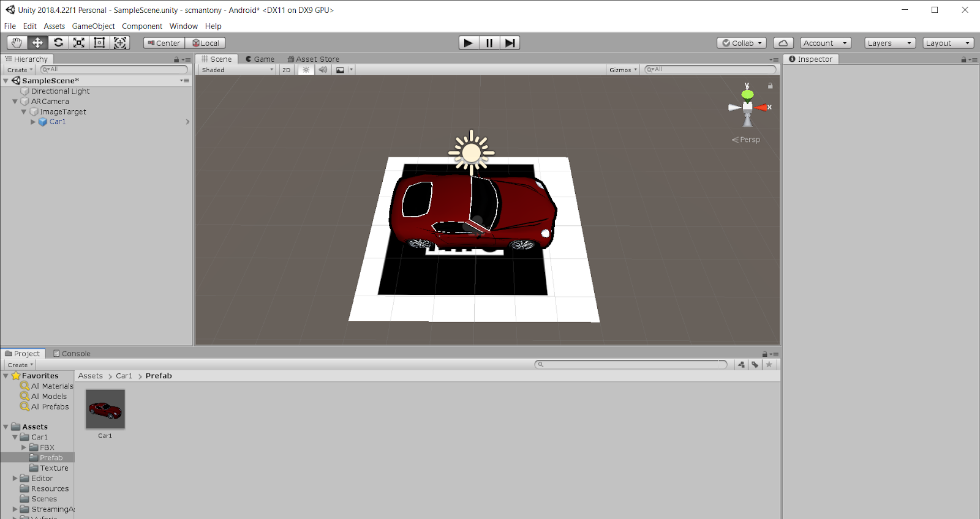Collapse the ImageTarget hierarchy node

coord(24,112)
